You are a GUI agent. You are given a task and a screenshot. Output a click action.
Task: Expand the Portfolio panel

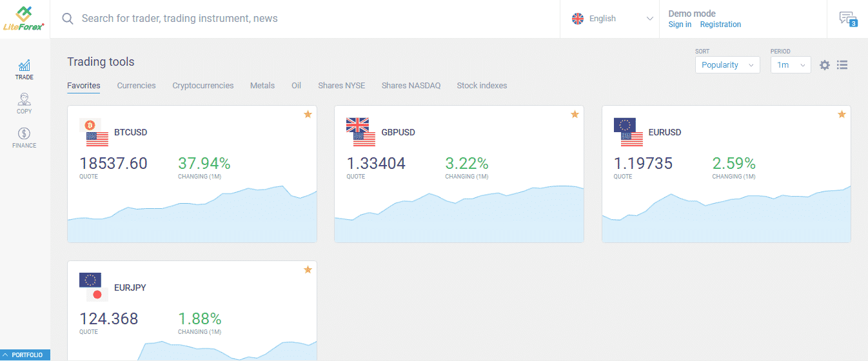(25, 355)
